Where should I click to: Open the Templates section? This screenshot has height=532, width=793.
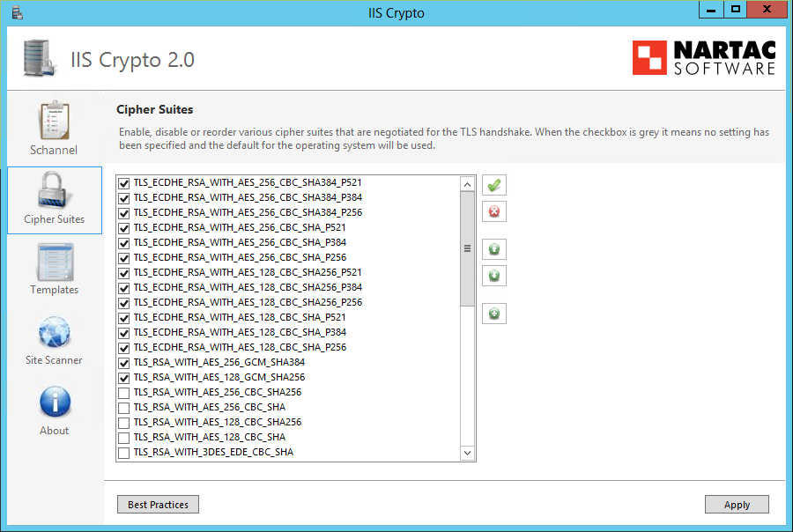[x=55, y=269]
